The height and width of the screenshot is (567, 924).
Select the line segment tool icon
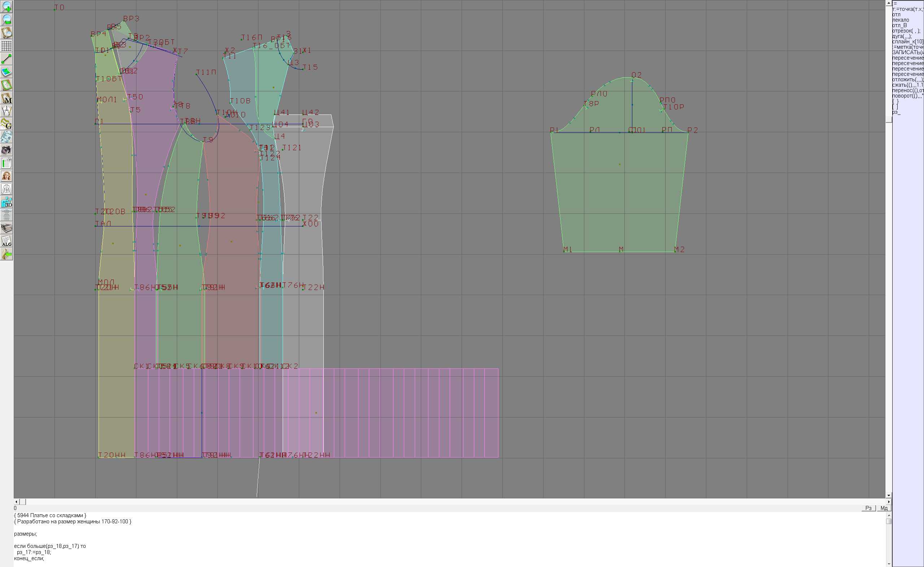pyautogui.click(x=6, y=59)
